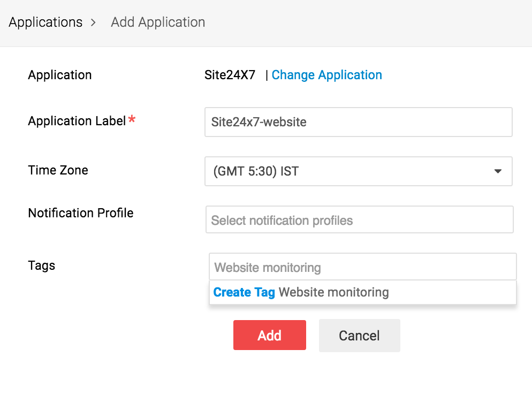Click the breadcrumb chevron after Applications
The width and height of the screenshot is (532, 410).
coord(93,22)
